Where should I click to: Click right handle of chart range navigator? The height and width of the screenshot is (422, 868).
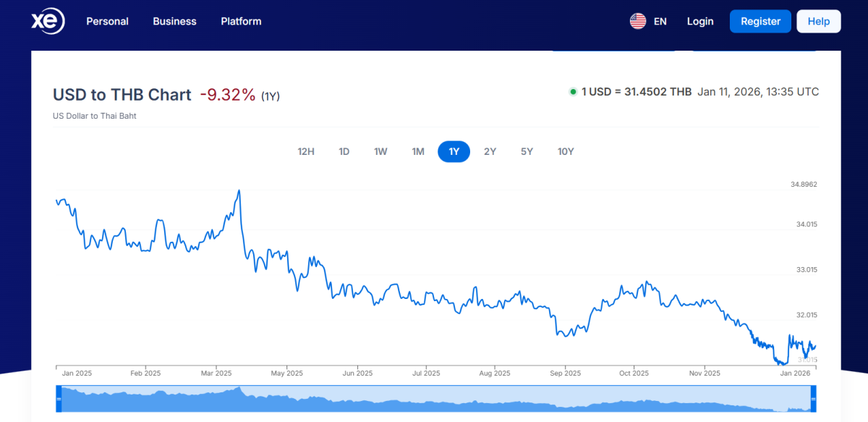click(813, 399)
